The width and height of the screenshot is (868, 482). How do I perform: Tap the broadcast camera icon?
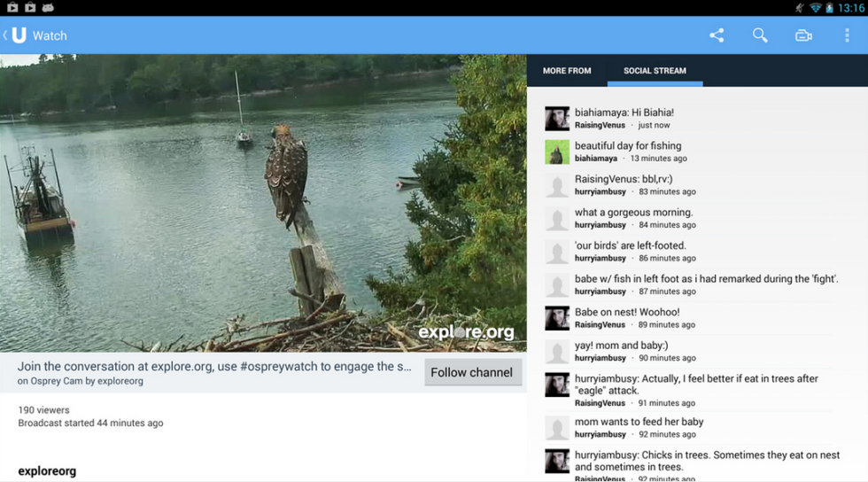click(x=803, y=35)
